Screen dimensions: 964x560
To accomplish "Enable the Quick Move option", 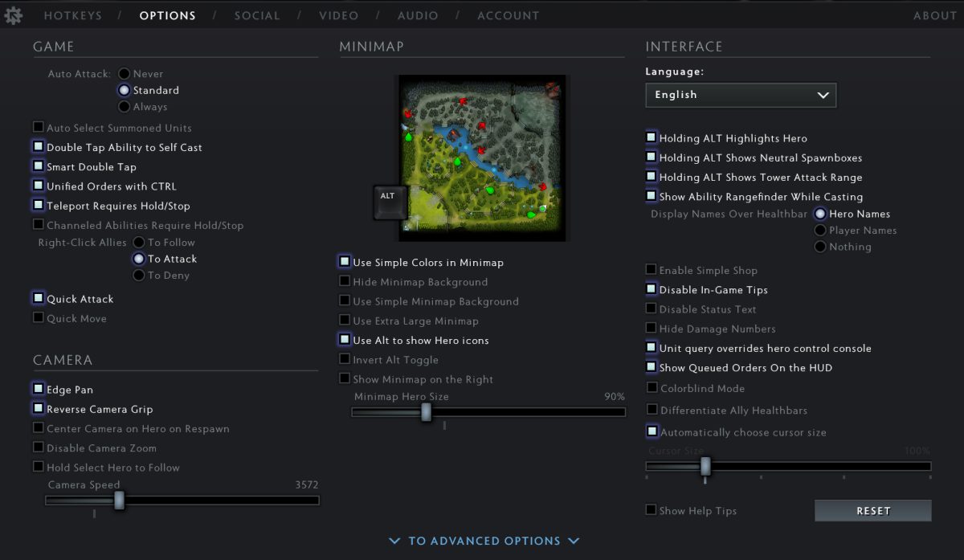I will [38, 318].
